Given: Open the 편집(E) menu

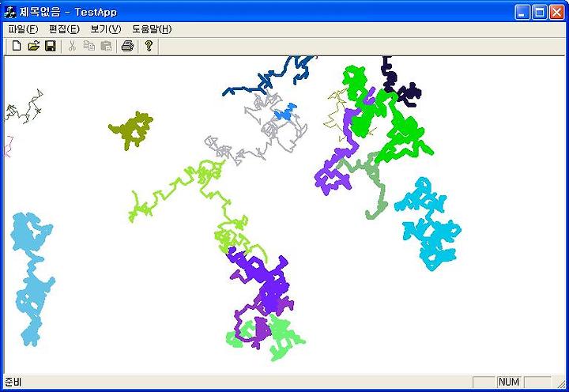Looking at the screenshot, I should [64, 29].
